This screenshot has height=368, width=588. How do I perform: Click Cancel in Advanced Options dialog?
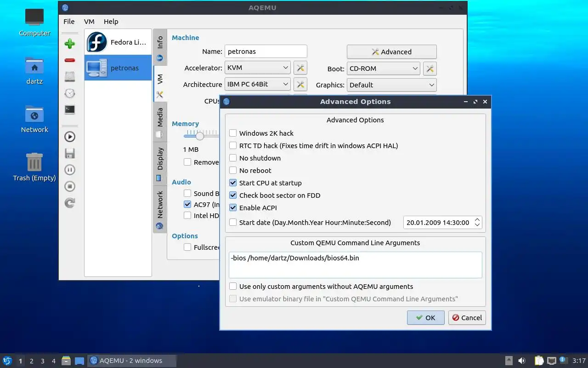[x=467, y=317]
